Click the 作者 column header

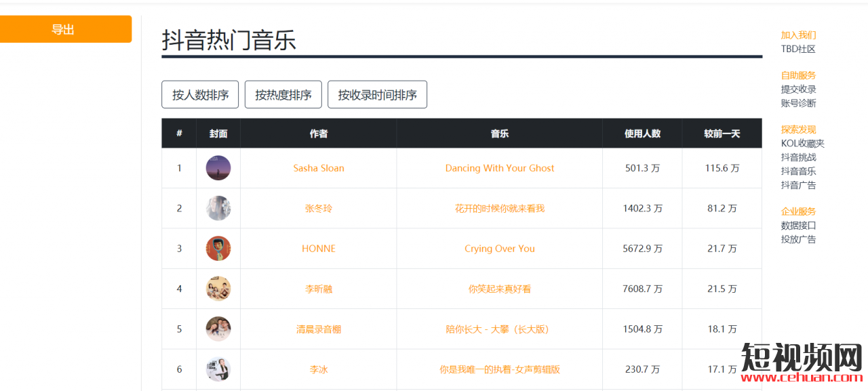pyautogui.click(x=319, y=133)
